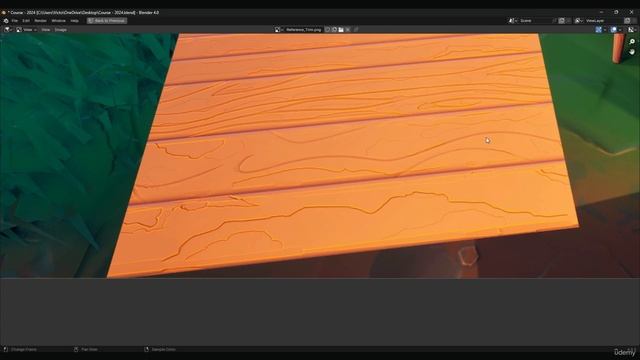This screenshot has width=640, height=360.
Task: Click the zoom gizmo magnifier icon
Action: click(x=632, y=42)
